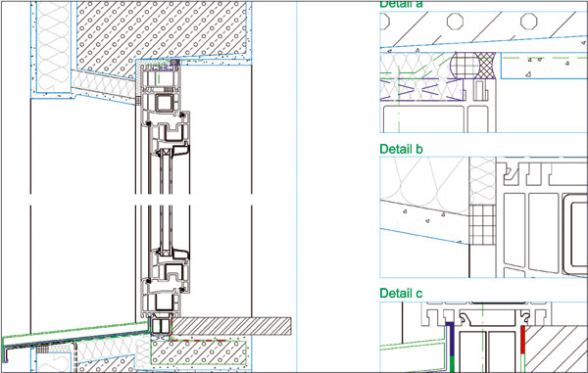Image resolution: width=588 pixels, height=373 pixels.
Task: Click the insulation strip in upper left wall
Action: pyautogui.click(x=54, y=47)
